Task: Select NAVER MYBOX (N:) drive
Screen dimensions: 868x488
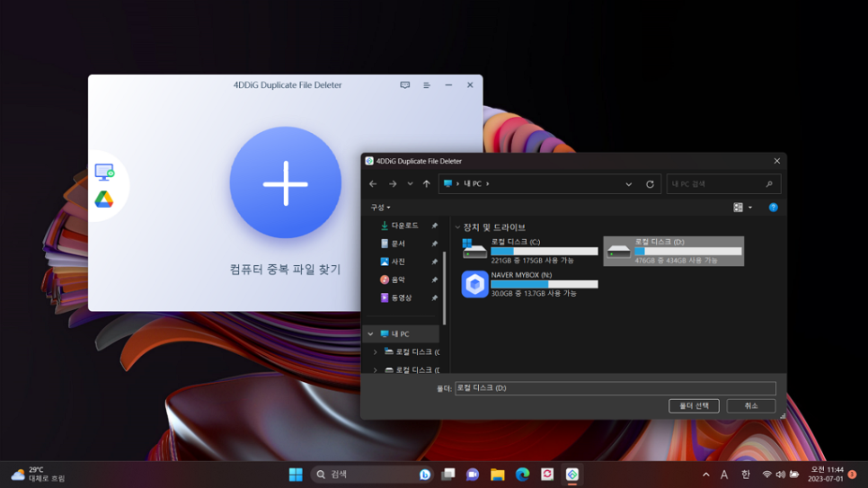Action: pyautogui.click(x=530, y=284)
